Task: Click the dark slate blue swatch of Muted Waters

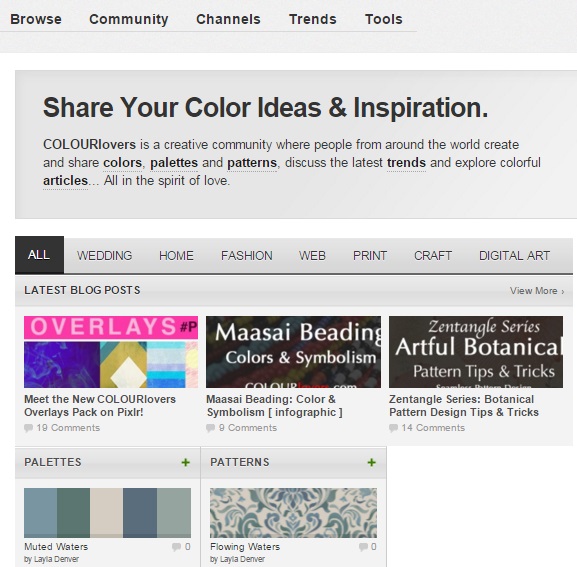Action: pyautogui.click(x=140, y=513)
